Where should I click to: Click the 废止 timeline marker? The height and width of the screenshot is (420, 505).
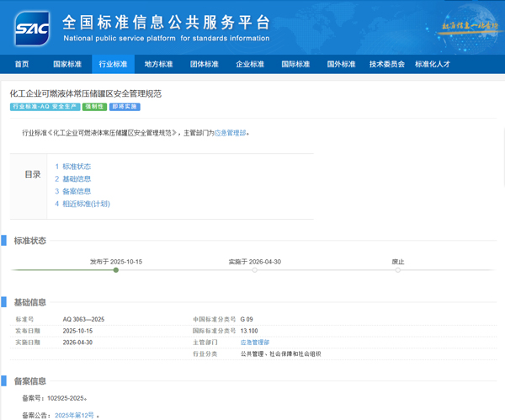point(398,270)
